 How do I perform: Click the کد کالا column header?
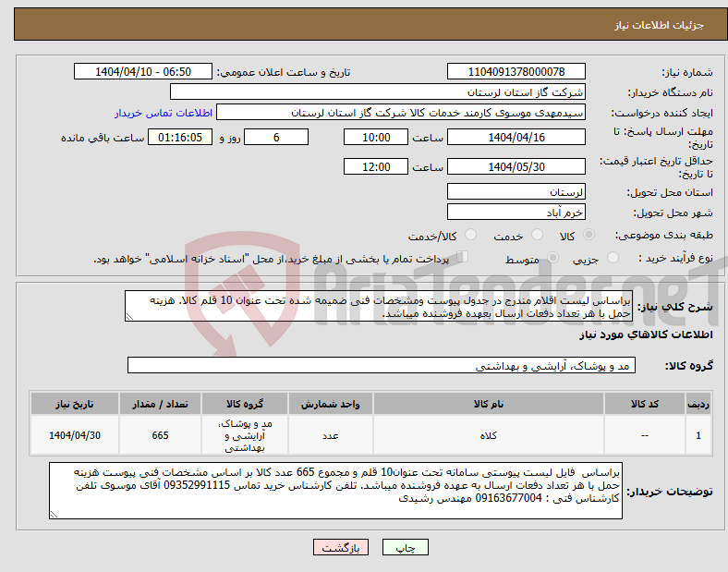pos(645,404)
